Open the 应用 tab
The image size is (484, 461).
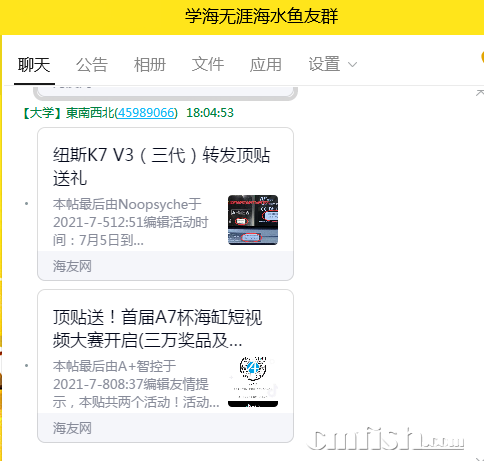click(266, 65)
